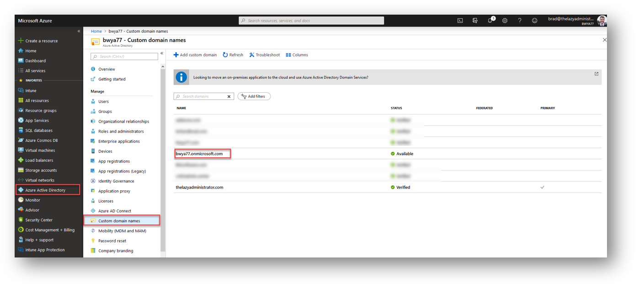Show notifications with the bell icon
Screen dimensions: 644x284
point(490,21)
